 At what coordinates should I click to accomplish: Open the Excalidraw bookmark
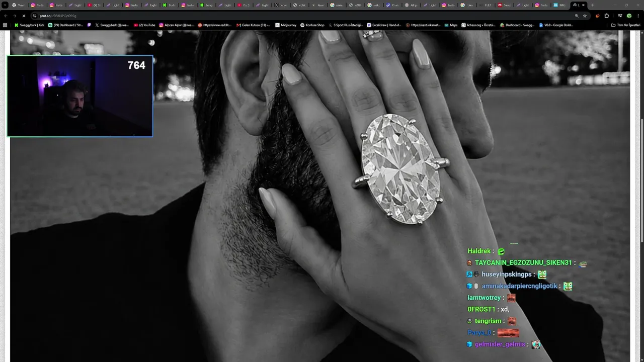pos(384,25)
